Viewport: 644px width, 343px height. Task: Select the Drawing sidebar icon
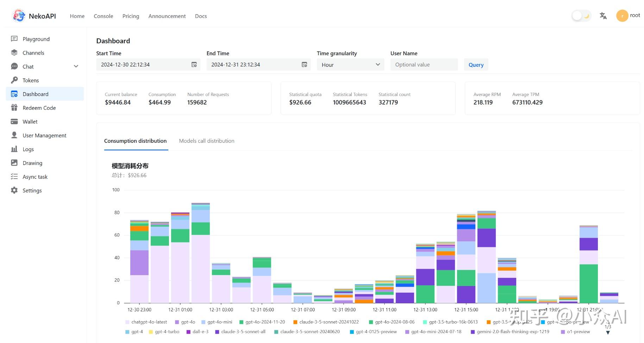point(14,163)
